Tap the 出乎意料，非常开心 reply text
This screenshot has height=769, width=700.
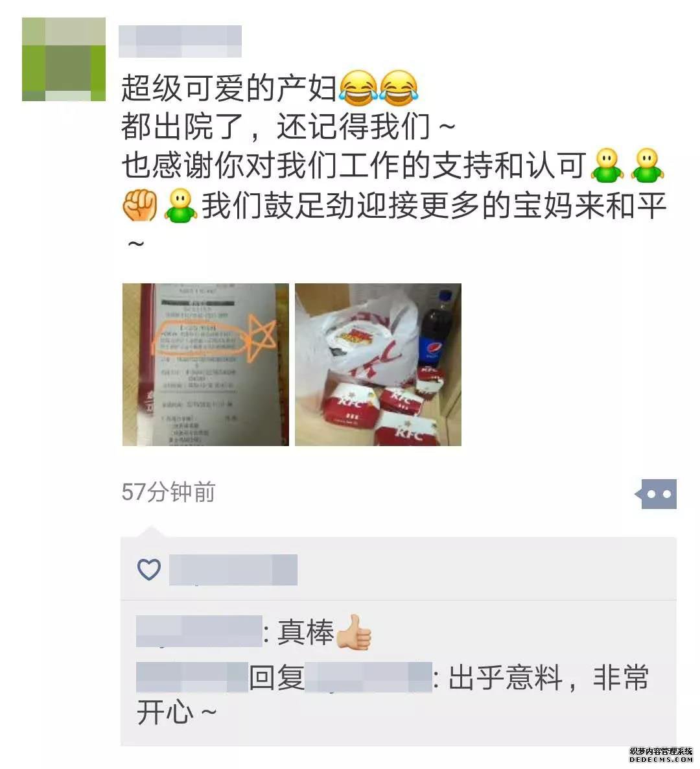click(392, 694)
